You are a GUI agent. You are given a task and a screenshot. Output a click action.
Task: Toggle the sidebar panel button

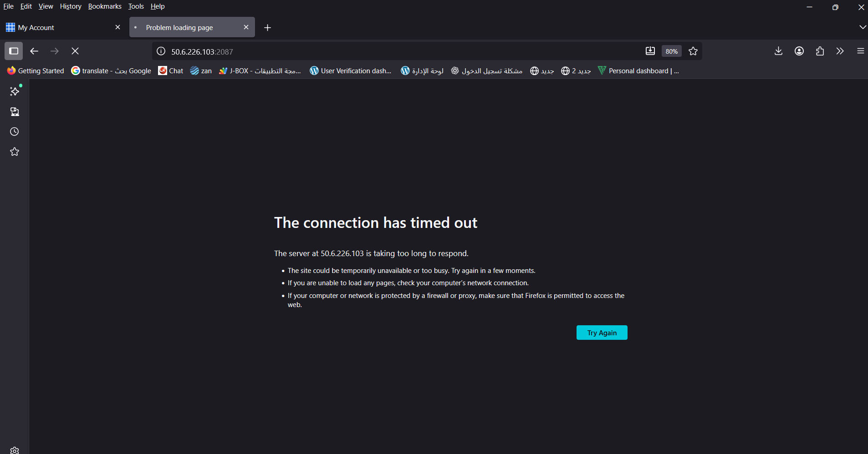(x=14, y=51)
